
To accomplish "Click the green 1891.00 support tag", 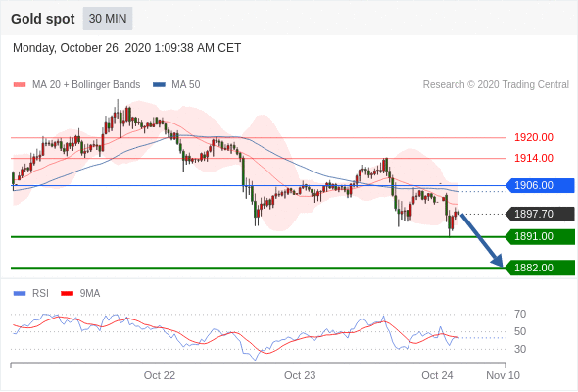I will point(540,236).
